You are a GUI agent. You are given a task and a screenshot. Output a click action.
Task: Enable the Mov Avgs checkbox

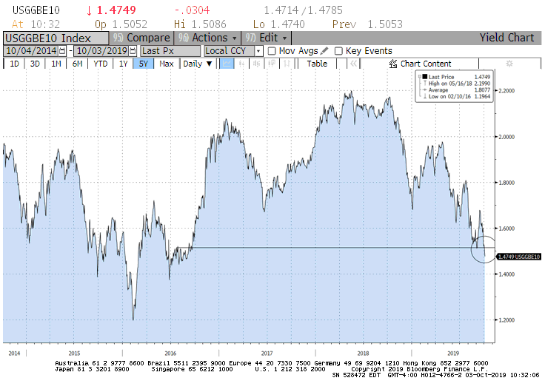point(271,51)
